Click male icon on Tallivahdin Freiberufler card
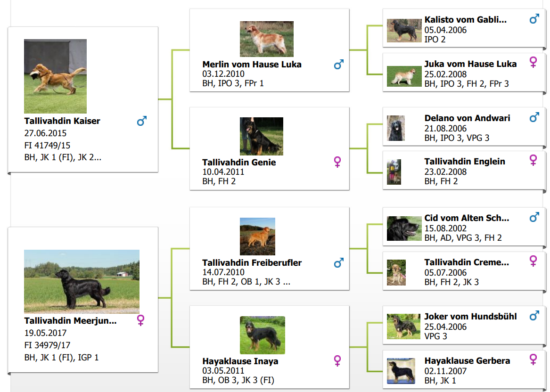Viewport: 550px width, 392px height. pos(338,263)
